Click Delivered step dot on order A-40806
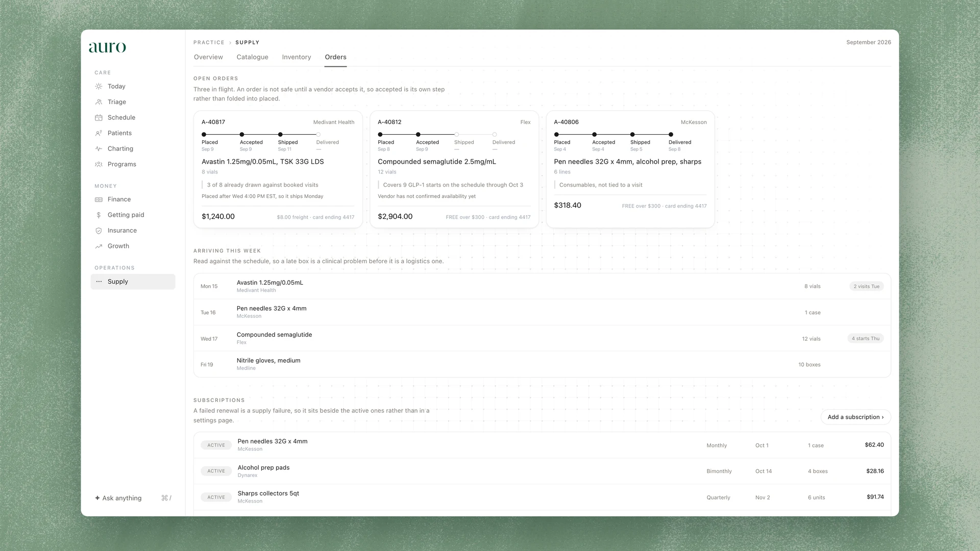The height and width of the screenshot is (551, 980). (671, 135)
